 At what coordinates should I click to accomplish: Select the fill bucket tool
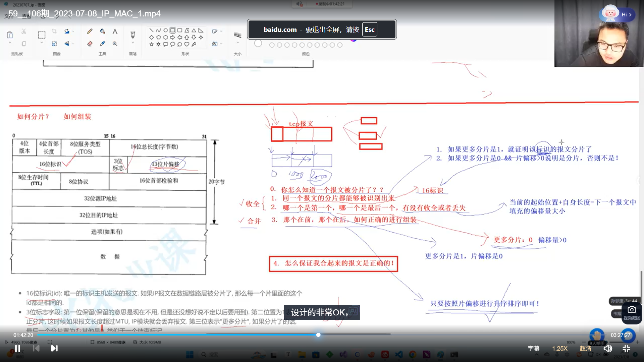pos(102,31)
